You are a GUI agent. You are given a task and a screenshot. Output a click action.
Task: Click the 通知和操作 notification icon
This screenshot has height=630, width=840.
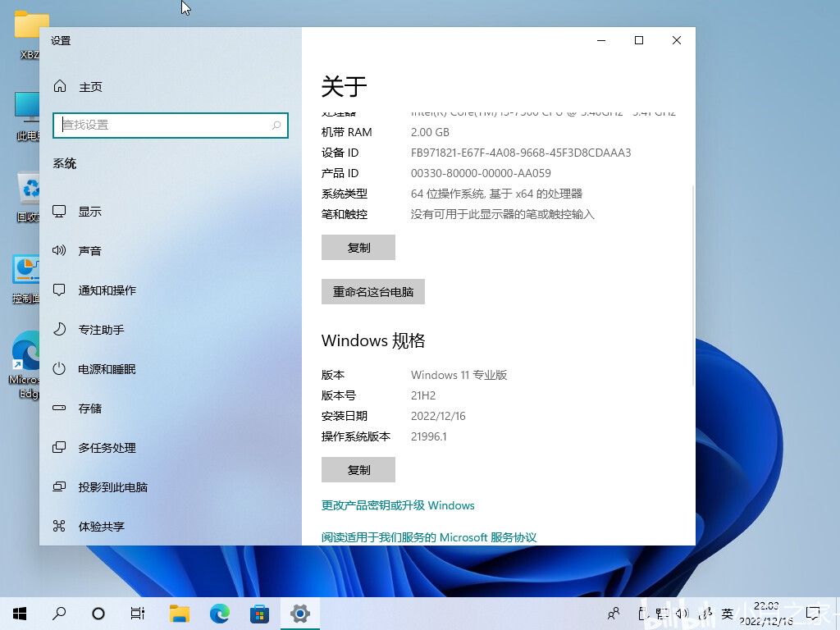(x=59, y=290)
